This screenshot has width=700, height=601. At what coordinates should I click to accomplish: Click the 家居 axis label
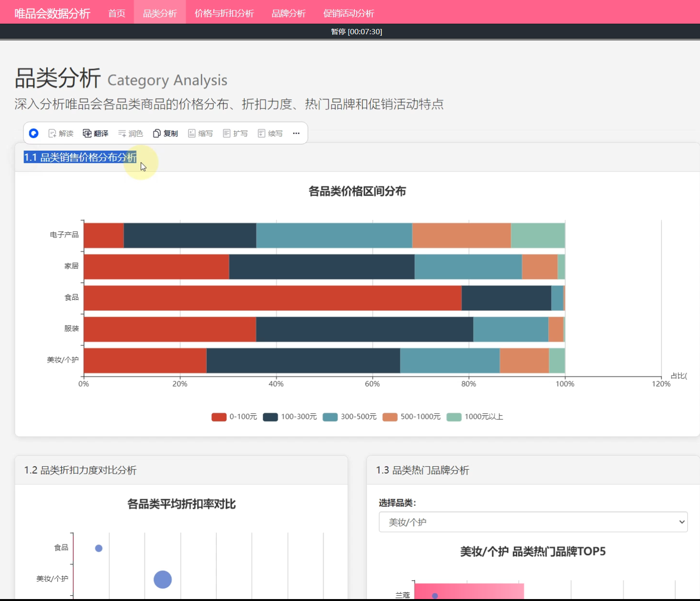pos(71,266)
